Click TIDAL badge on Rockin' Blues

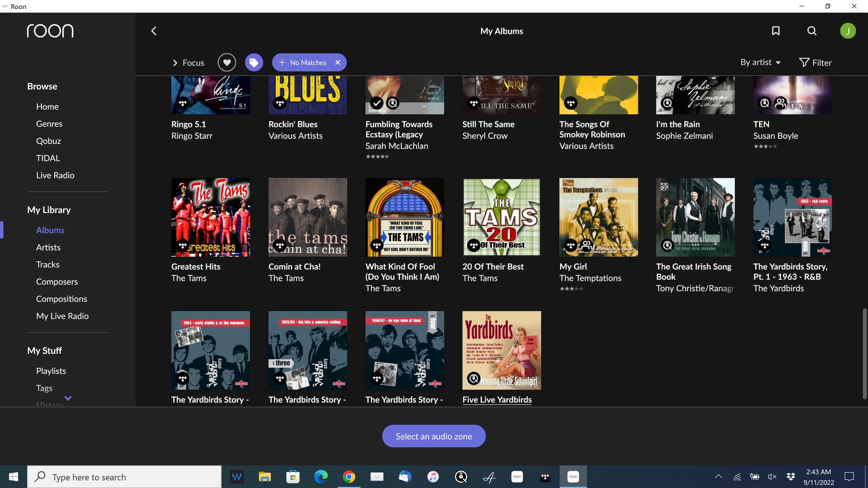coord(280,103)
